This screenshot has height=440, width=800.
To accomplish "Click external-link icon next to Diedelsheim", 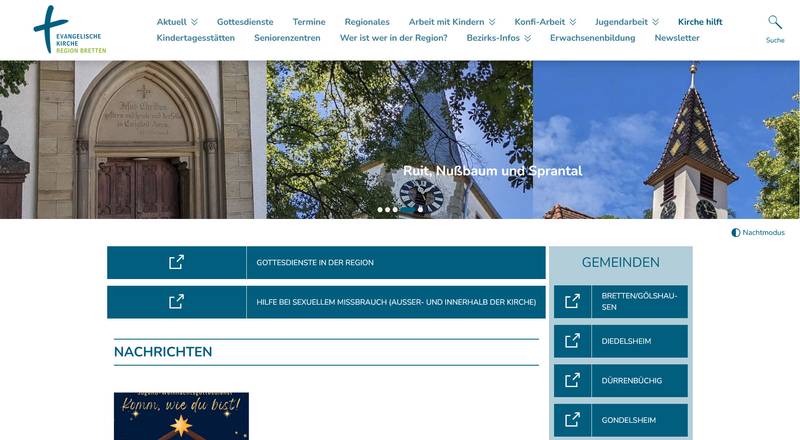I will (x=572, y=341).
